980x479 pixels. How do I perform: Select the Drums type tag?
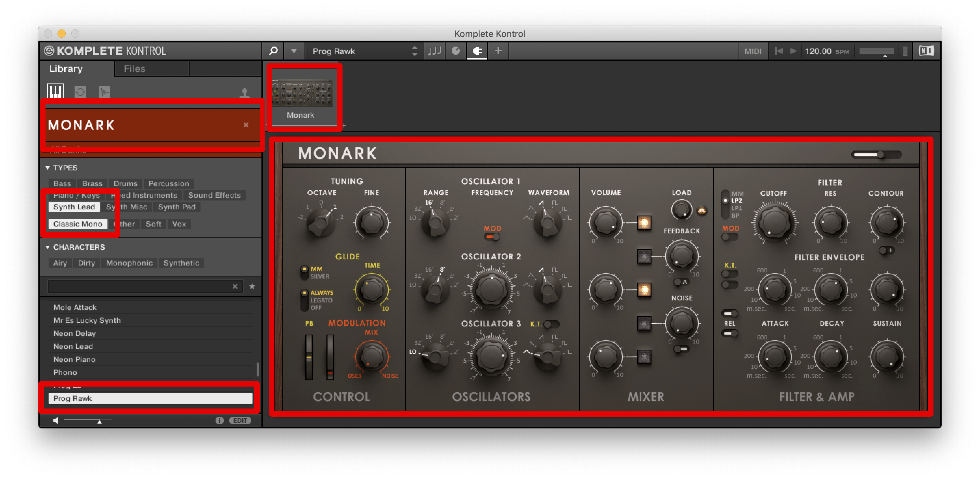point(125,183)
